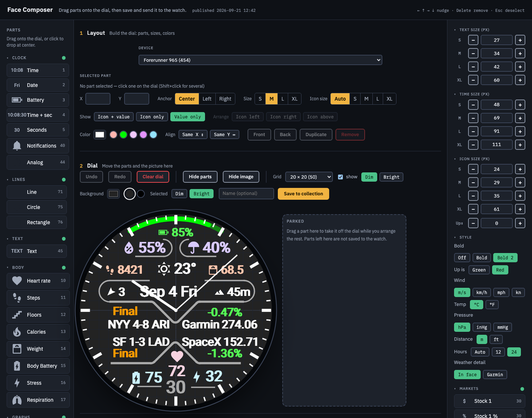
Task: Select the footprints steps icon on dial
Action: coord(110,269)
